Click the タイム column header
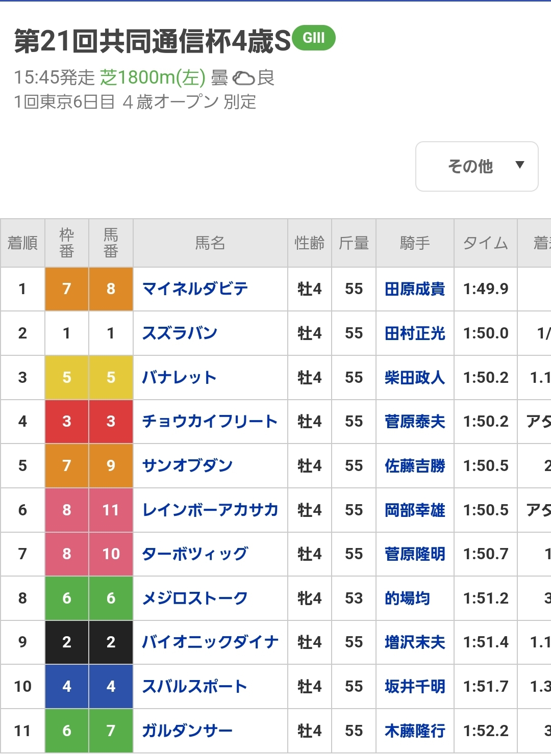Image resolution: width=551 pixels, height=756 pixels. pyautogui.click(x=485, y=243)
